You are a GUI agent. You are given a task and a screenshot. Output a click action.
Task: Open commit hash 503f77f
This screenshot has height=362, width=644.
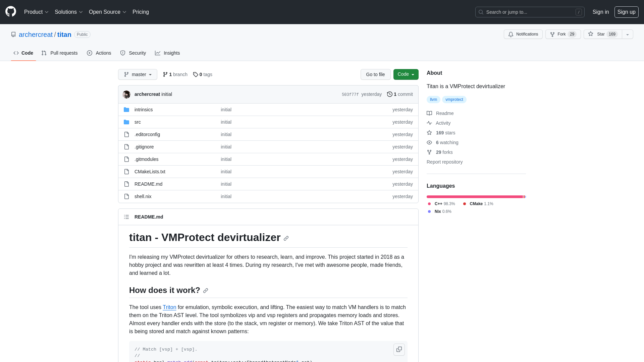[x=350, y=95]
